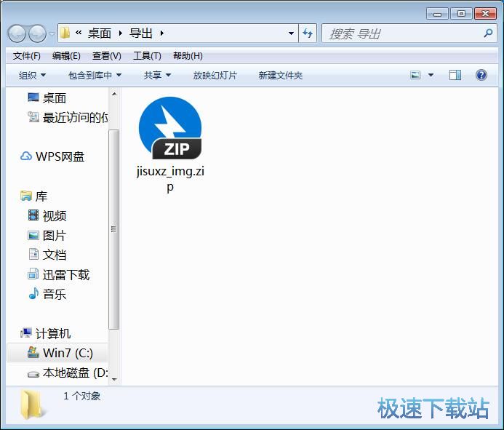Expand the arrow after the 桌面 breadcrumb
This screenshot has width=504, height=430.
pyautogui.click(x=121, y=33)
